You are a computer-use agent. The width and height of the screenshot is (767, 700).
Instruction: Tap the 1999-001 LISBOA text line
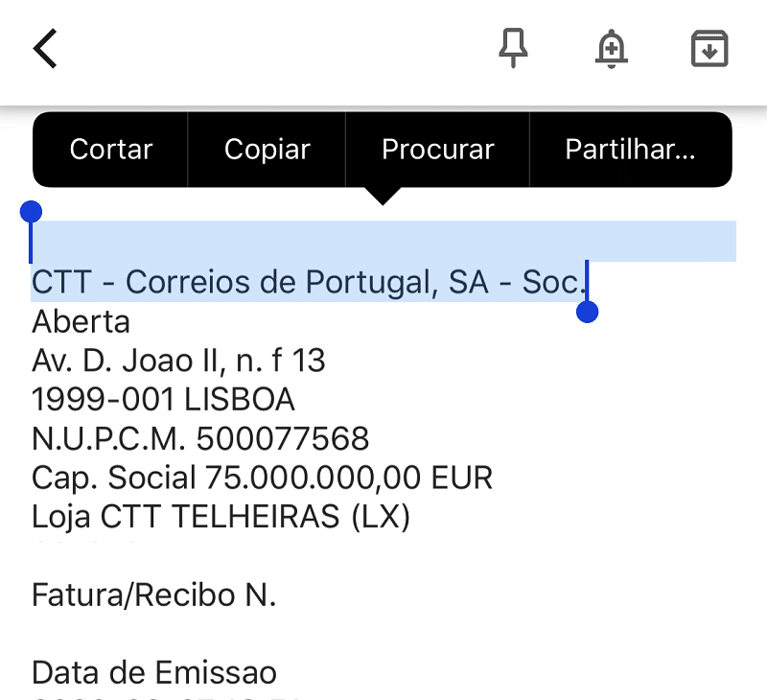pyautogui.click(x=163, y=399)
